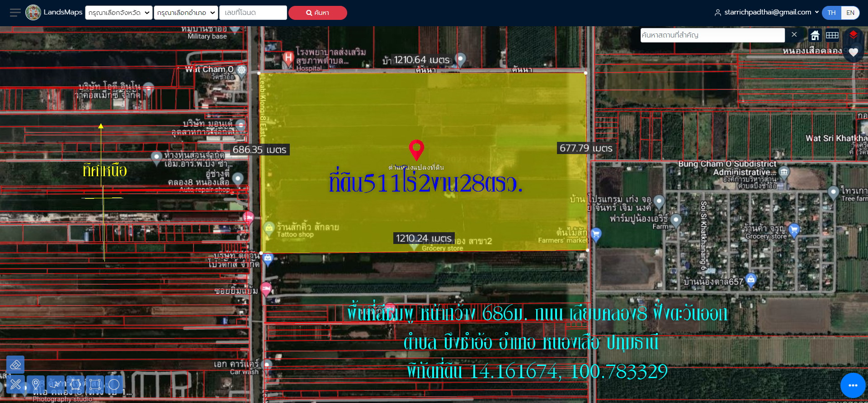Open the ruler and pencil measure tool
The height and width of the screenshot is (403, 868).
click(x=15, y=384)
